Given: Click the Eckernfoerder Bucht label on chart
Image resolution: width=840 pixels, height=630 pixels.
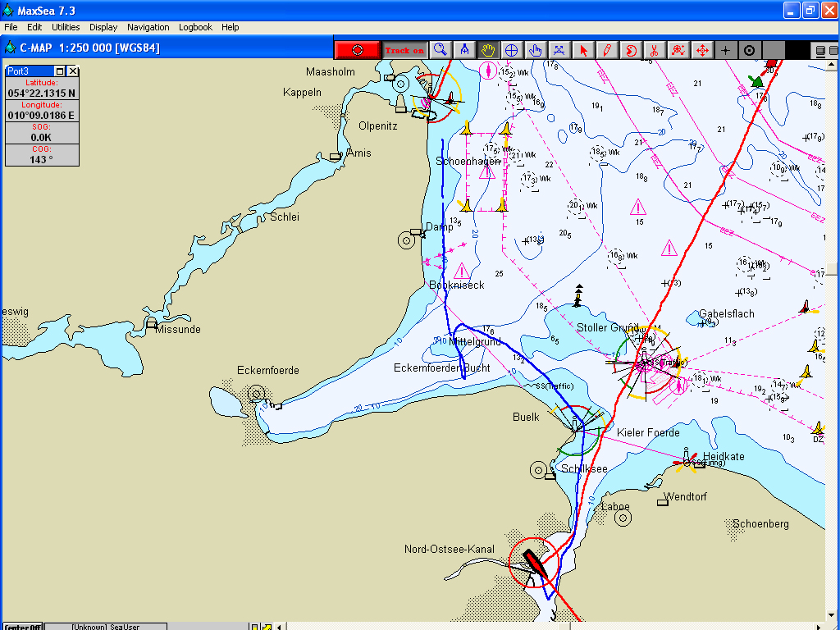Looking at the screenshot, I should point(441,368).
